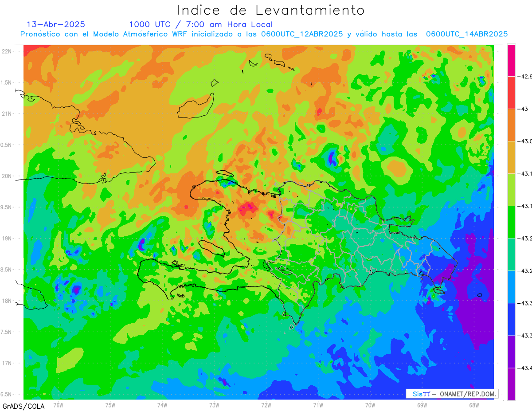Image resolution: width=532 pixels, height=411 pixels.
Task: Select the "22N" latitude label
Action: [7, 51]
